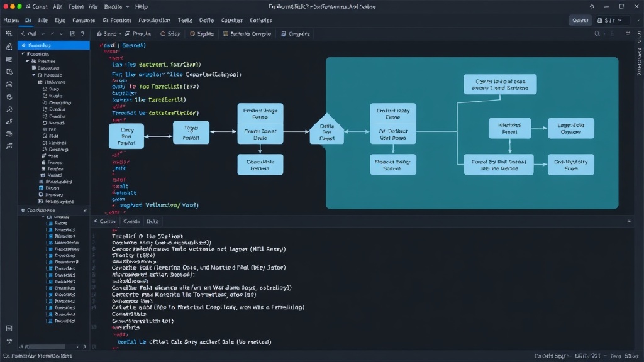Toggle the last blue-icon item at the list bottom

pos(51,321)
